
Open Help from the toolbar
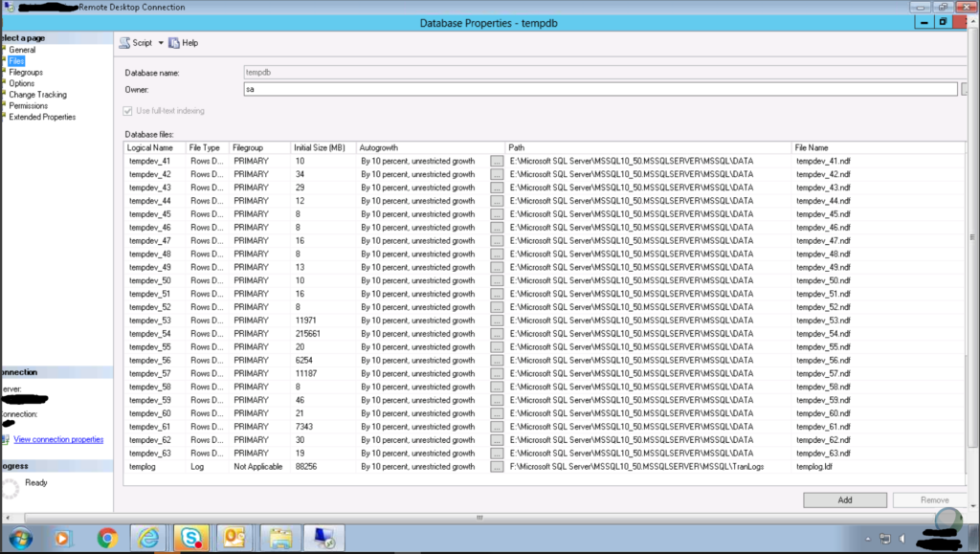tap(183, 43)
